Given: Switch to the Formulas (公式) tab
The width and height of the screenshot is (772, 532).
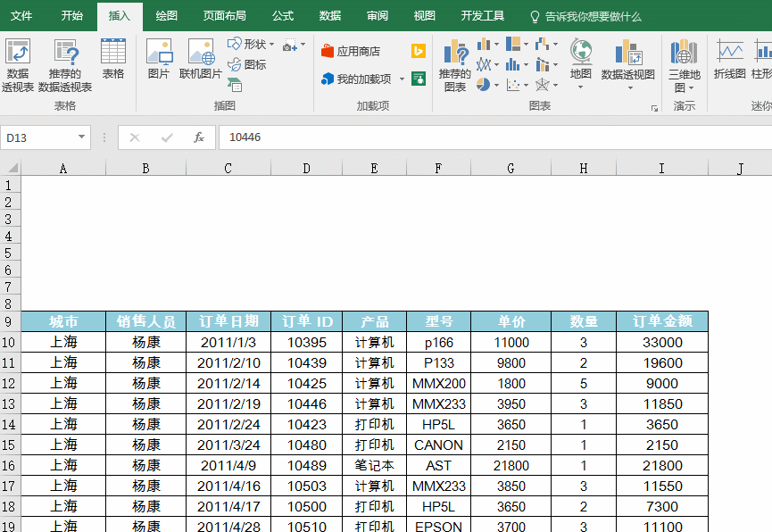Looking at the screenshot, I should coord(283,16).
